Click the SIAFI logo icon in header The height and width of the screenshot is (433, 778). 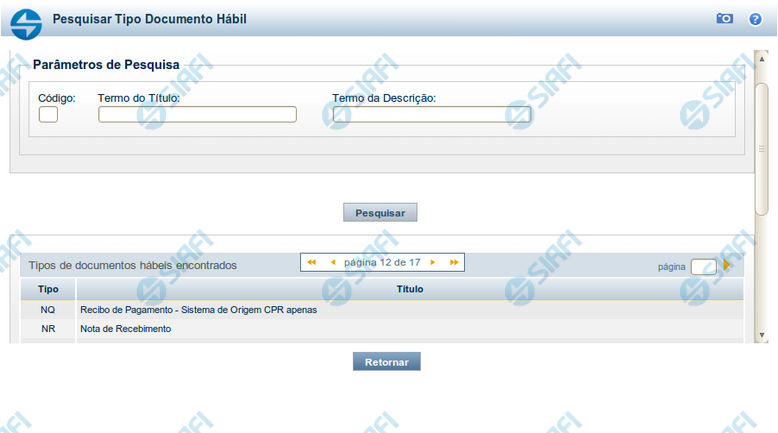(27, 19)
